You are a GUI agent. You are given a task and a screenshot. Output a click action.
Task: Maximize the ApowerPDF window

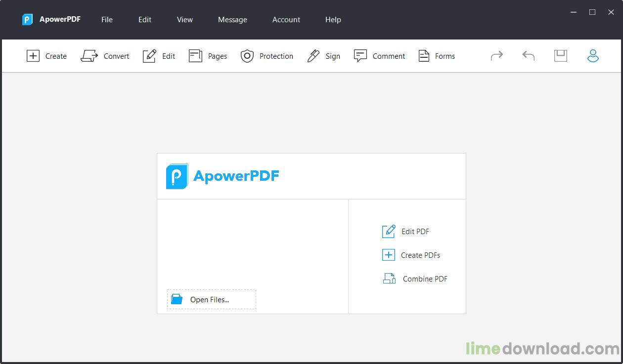click(x=592, y=12)
